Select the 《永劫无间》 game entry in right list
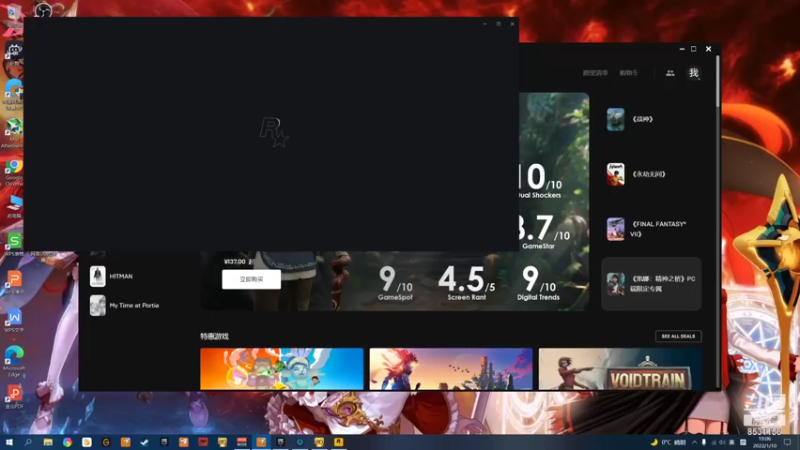 click(652, 174)
